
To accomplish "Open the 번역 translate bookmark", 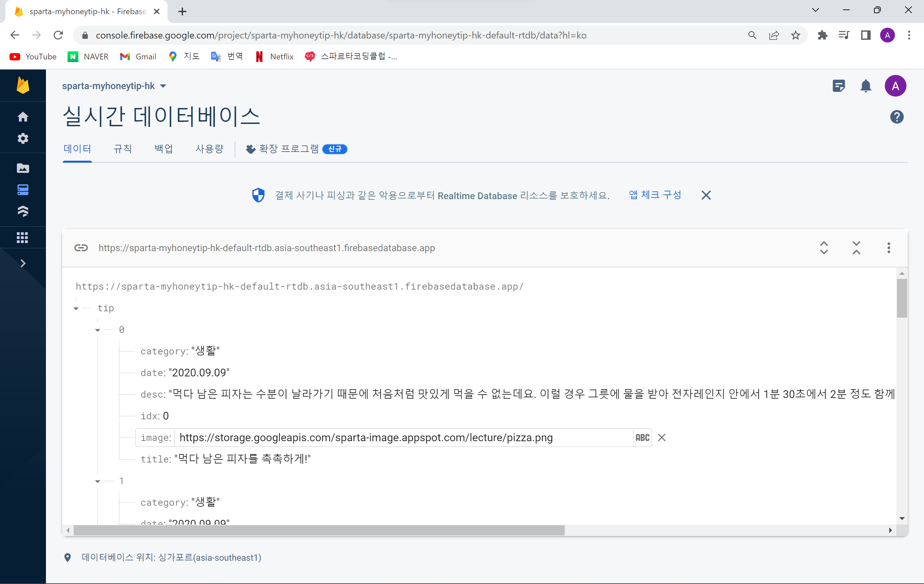I will point(227,57).
